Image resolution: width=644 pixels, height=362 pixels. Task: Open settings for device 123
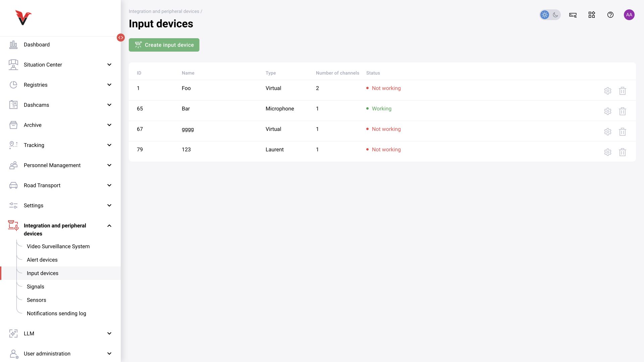(x=607, y=152)
